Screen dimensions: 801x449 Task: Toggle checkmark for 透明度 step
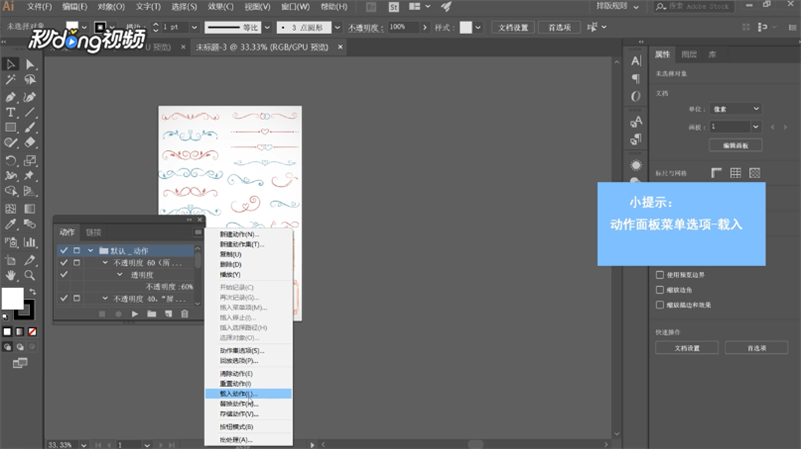pos(64,274)
